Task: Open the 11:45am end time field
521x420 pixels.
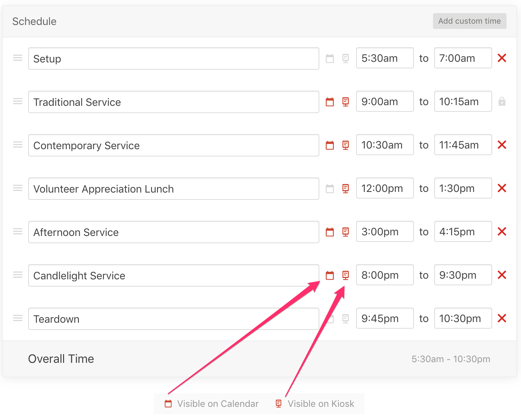Action: click(463, 145)
